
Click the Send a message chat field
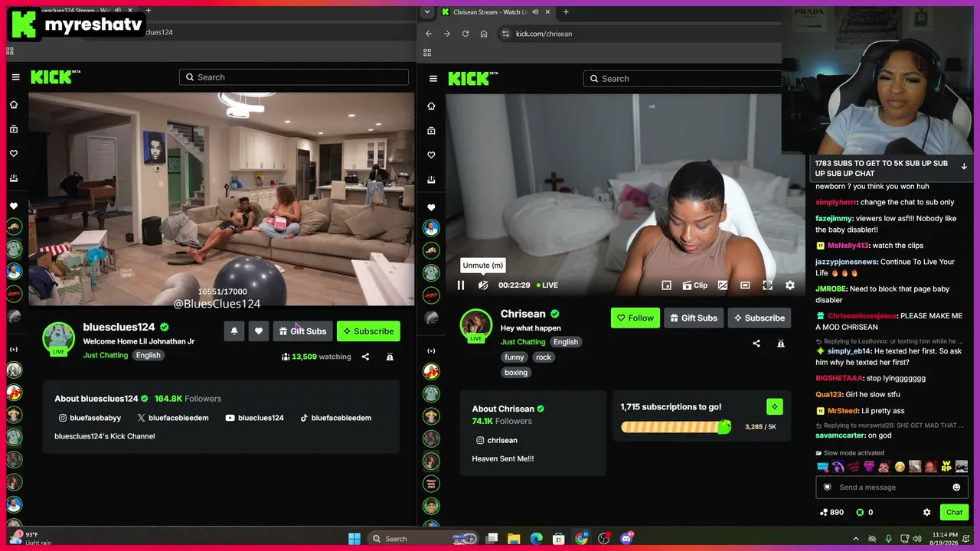point(891,487)
